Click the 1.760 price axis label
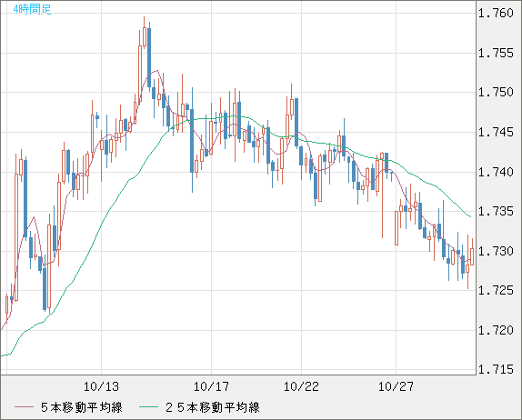 (x=496, y=14)
